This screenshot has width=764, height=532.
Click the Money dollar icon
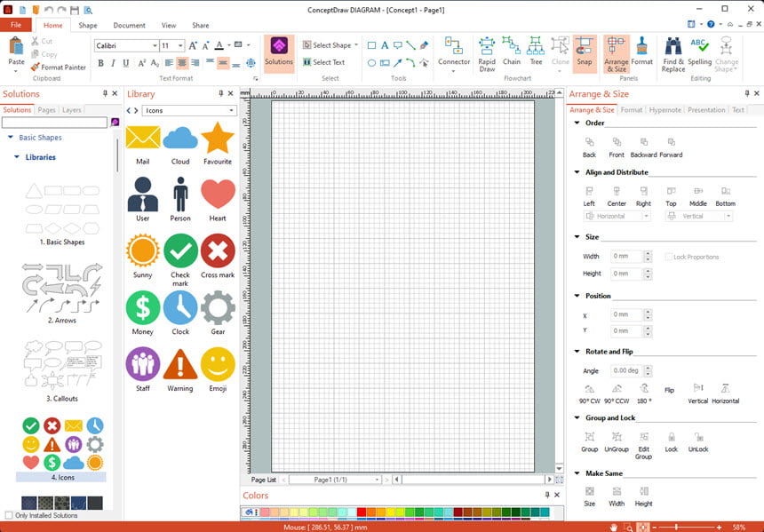[x=143, y=314]
